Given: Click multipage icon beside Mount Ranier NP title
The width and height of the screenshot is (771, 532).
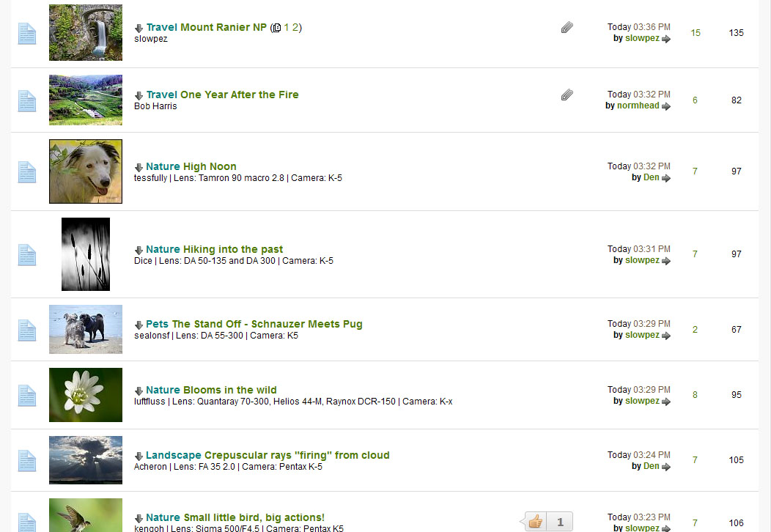Looking at the screenshot, I should pos(276,29).
